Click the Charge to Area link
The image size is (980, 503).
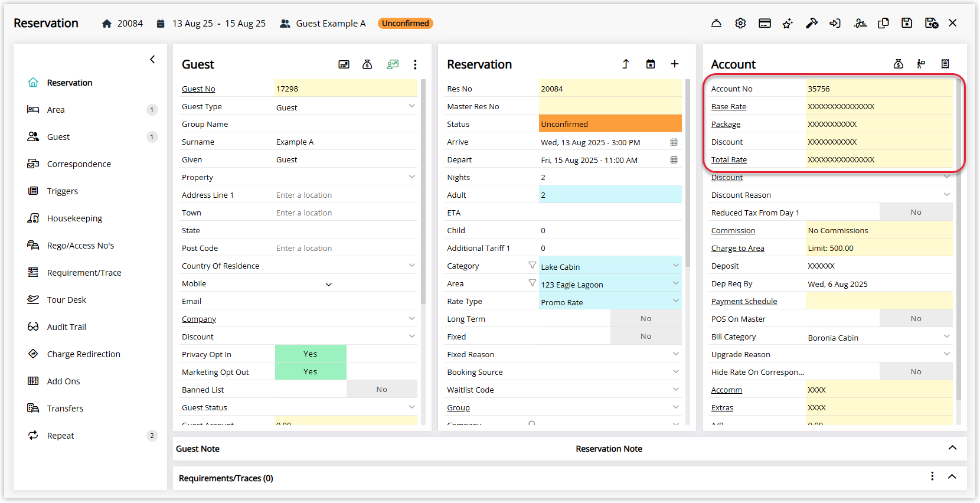737,249
